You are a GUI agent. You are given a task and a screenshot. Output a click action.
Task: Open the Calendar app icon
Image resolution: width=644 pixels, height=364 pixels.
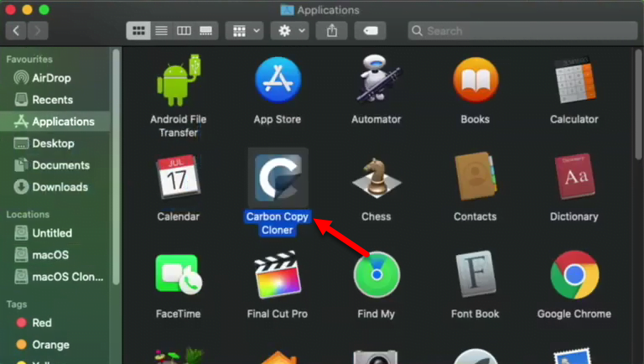tap(179, 177)
